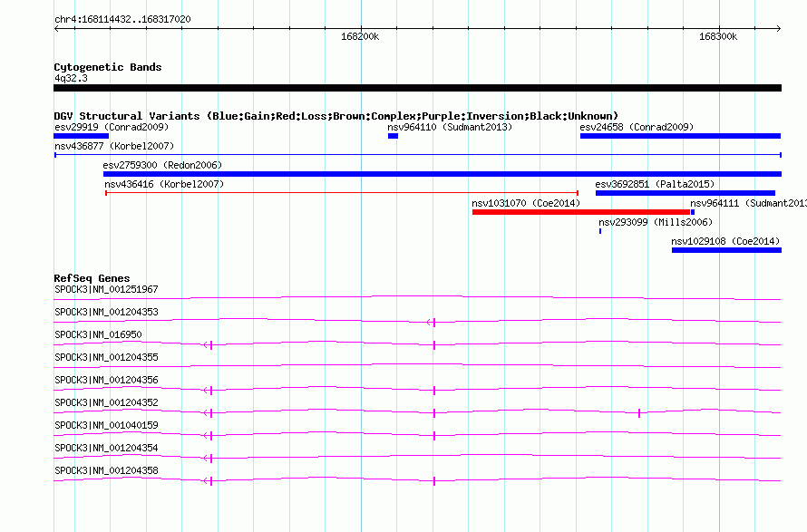The width and height of the screenshot is (807, 532).
Task: Click the esv3692851 (Palta2015) label
Action: [x=656, y=184]
